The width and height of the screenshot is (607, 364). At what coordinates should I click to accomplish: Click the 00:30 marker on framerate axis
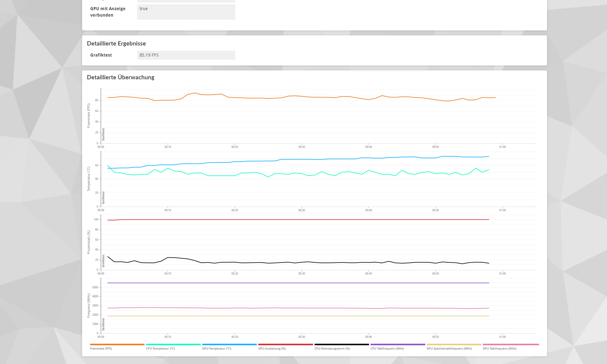click(x=301, y=147)
